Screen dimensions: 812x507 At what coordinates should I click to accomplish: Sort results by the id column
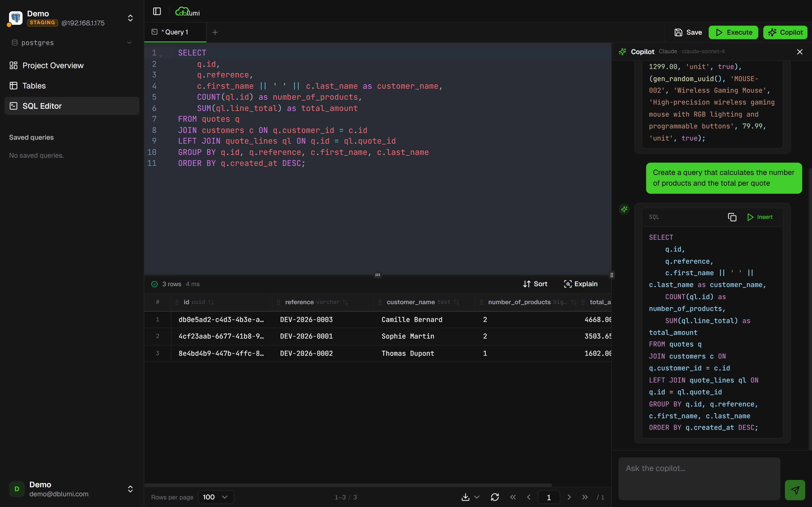[211, 302]
